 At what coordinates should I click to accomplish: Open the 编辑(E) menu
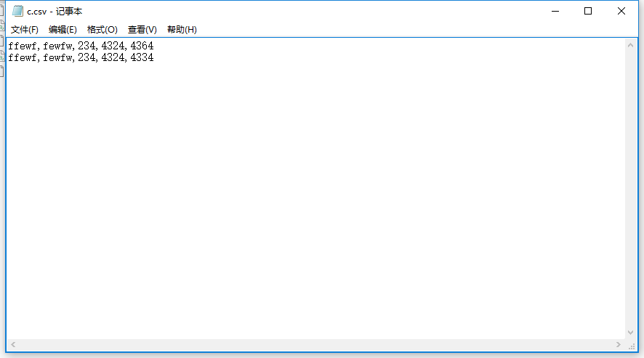(x=63, y=30)
